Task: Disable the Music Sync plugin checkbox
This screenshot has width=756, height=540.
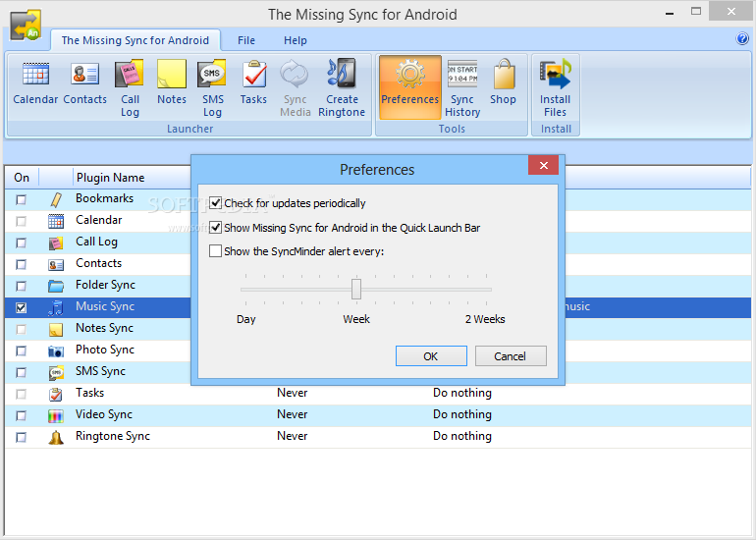Action: click(22, 307)
